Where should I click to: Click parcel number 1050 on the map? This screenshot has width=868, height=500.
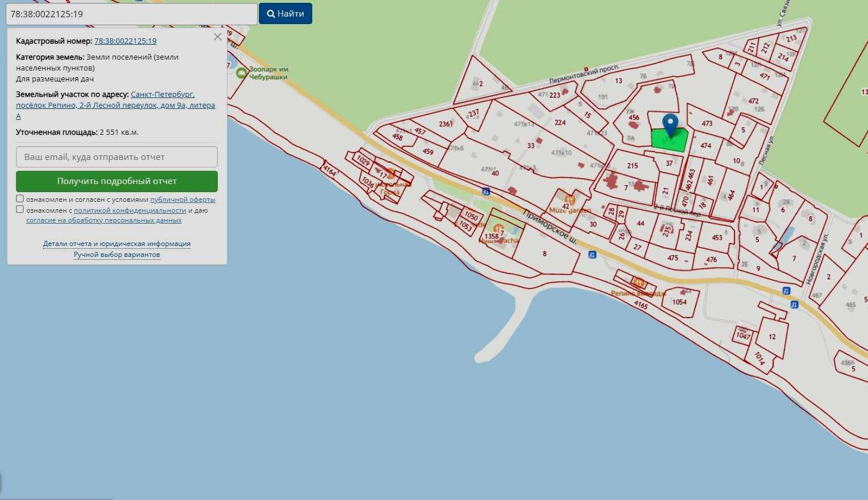[x=472, y=216]
